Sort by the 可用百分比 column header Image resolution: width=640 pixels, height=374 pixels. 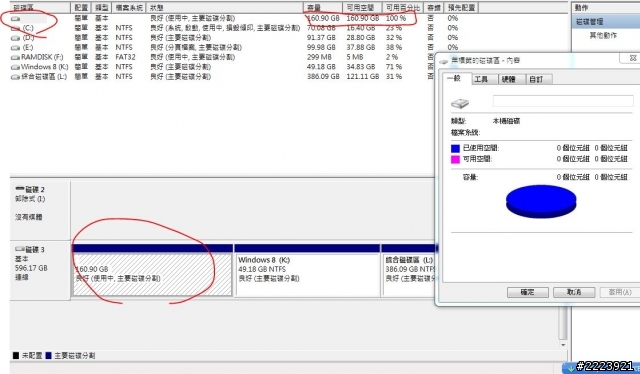coord(402,7)
